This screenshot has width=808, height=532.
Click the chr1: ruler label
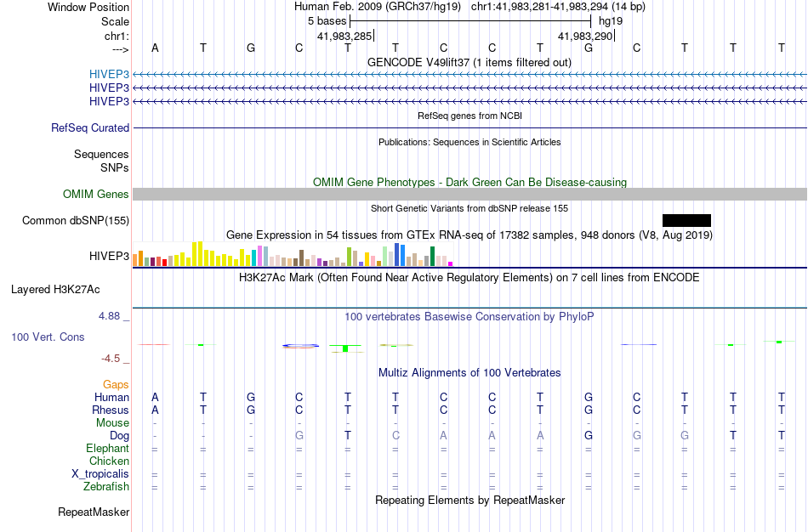pos(117,36)
